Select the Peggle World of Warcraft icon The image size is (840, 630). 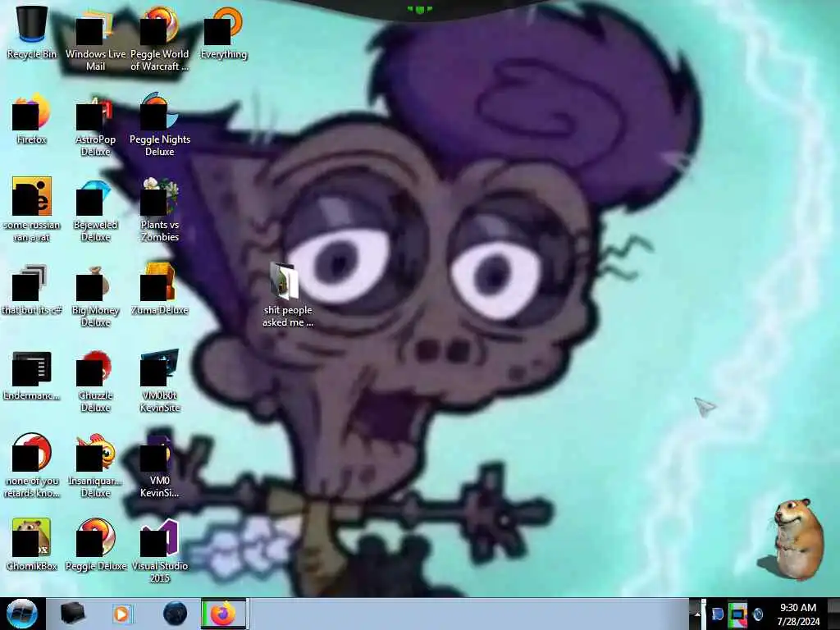tap(160, 39)
